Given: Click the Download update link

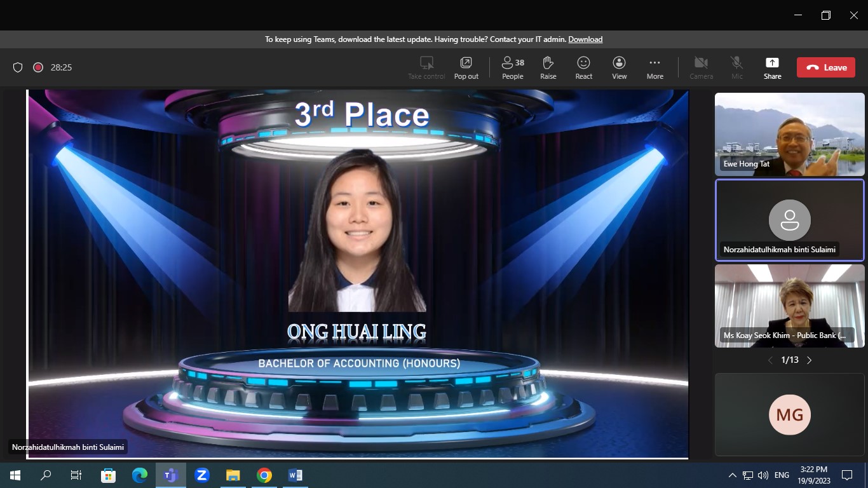Looking at the screenshot, I should click(585, 39).
